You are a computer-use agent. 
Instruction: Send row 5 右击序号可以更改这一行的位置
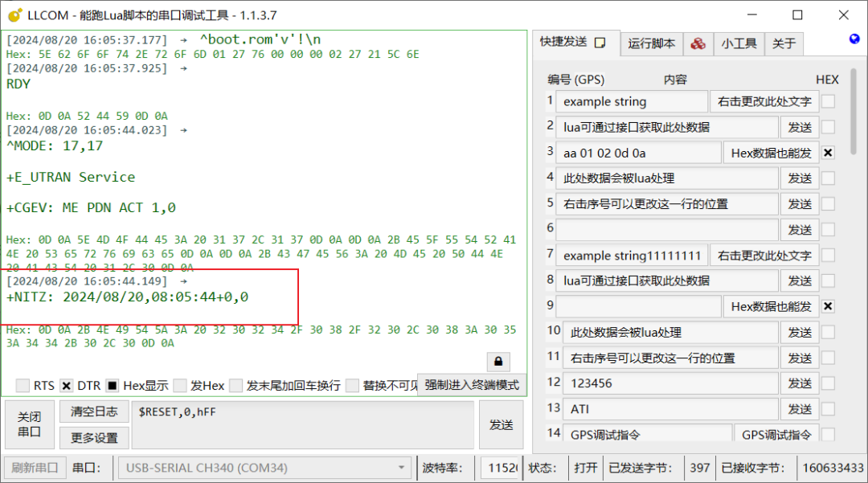pos(800,204)
